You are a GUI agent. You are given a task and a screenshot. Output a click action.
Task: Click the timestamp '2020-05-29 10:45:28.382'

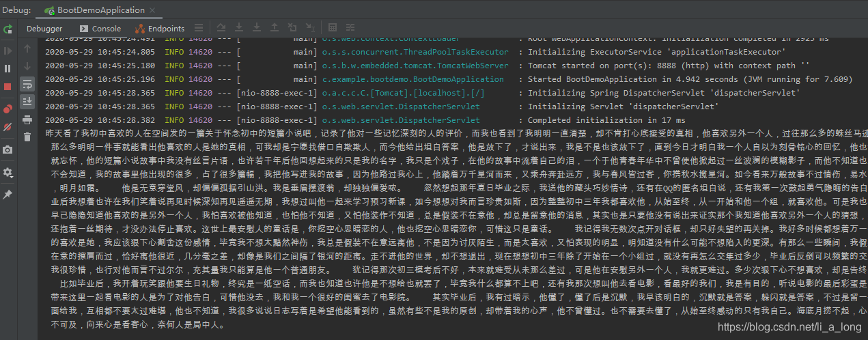click(x=100, y=120)
